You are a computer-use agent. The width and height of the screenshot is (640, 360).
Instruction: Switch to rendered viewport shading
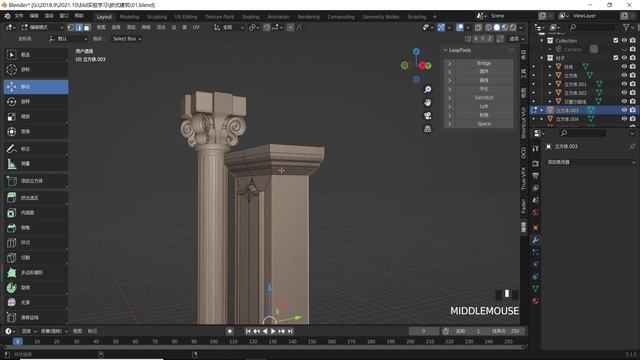pyautogui.click(x=513, y=27)
